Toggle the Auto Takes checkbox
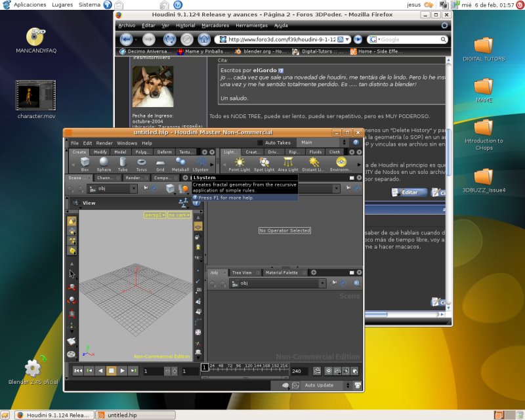Viewport: 525px width, 420px height. [260, 142]
